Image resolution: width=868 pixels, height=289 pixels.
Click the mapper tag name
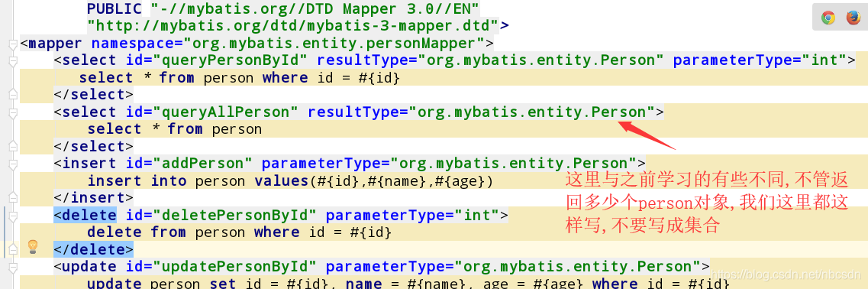56,44
